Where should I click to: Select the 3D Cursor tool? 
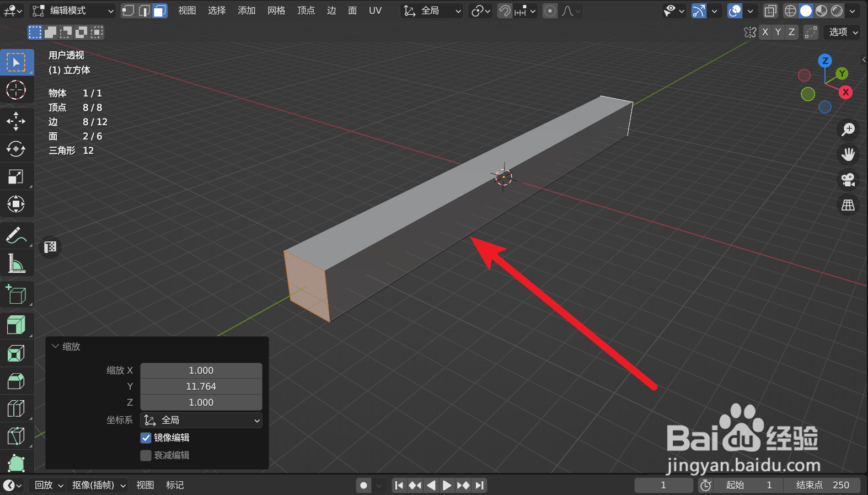[x=16, y=90]
